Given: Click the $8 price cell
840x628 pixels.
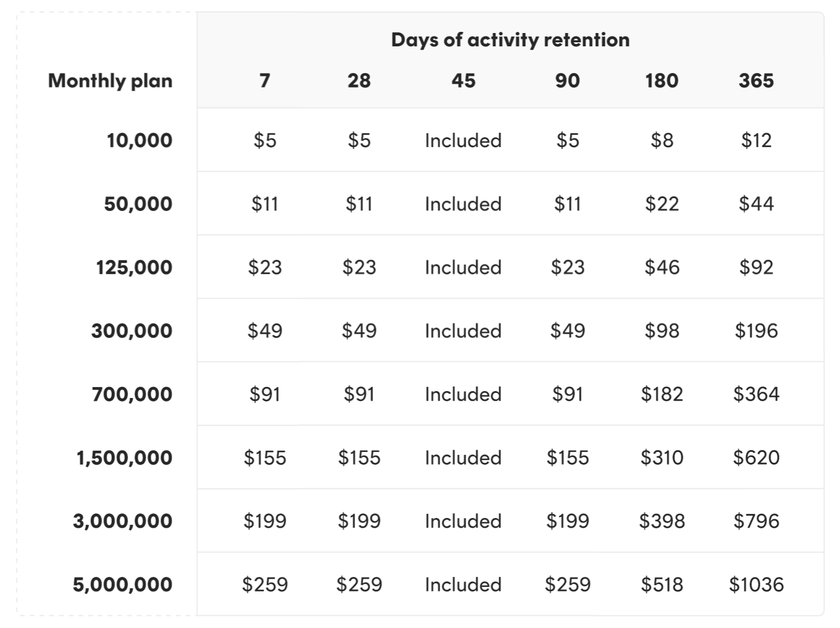Looking at the screenshot, I should click(x=662, y=140).
